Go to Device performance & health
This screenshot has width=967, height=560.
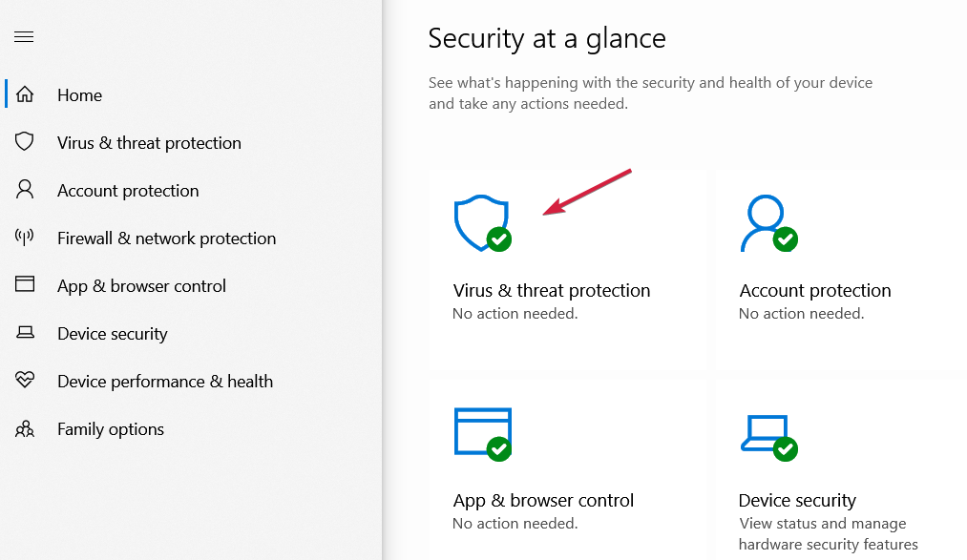click(165, 382)
